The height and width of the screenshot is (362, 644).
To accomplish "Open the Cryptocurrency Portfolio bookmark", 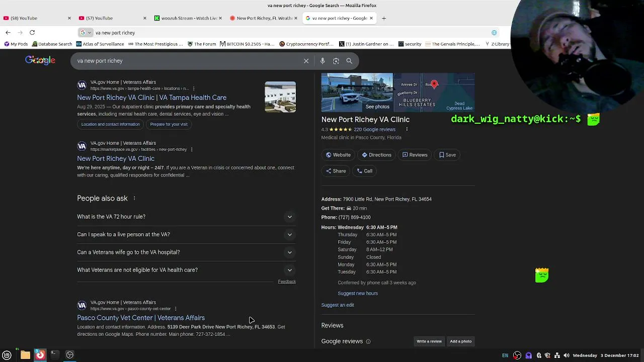I will point(306,44).
